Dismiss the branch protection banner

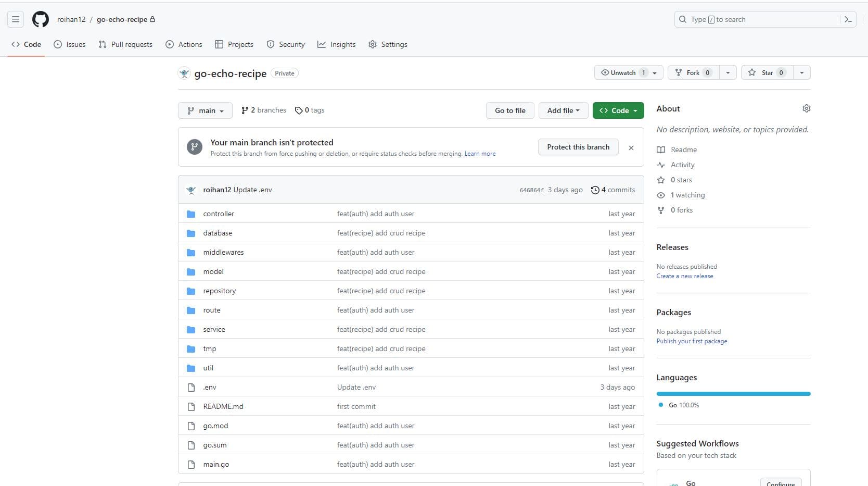(x=631, y=148)
